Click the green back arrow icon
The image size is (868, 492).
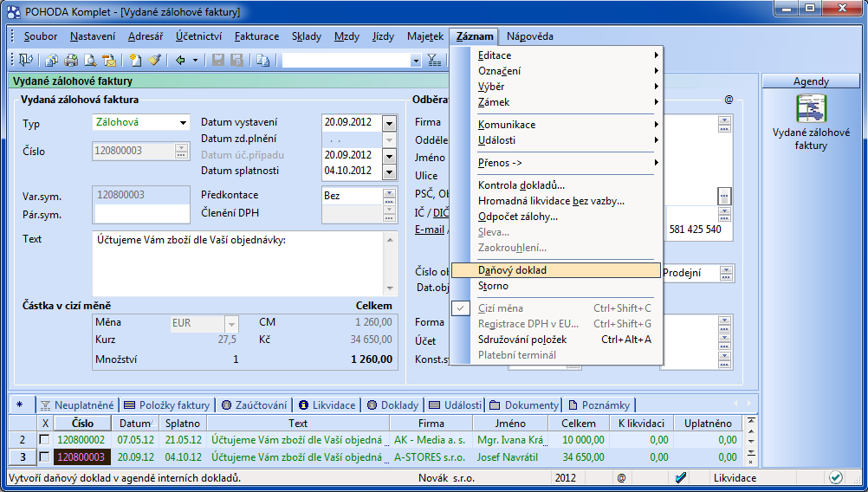180,60
